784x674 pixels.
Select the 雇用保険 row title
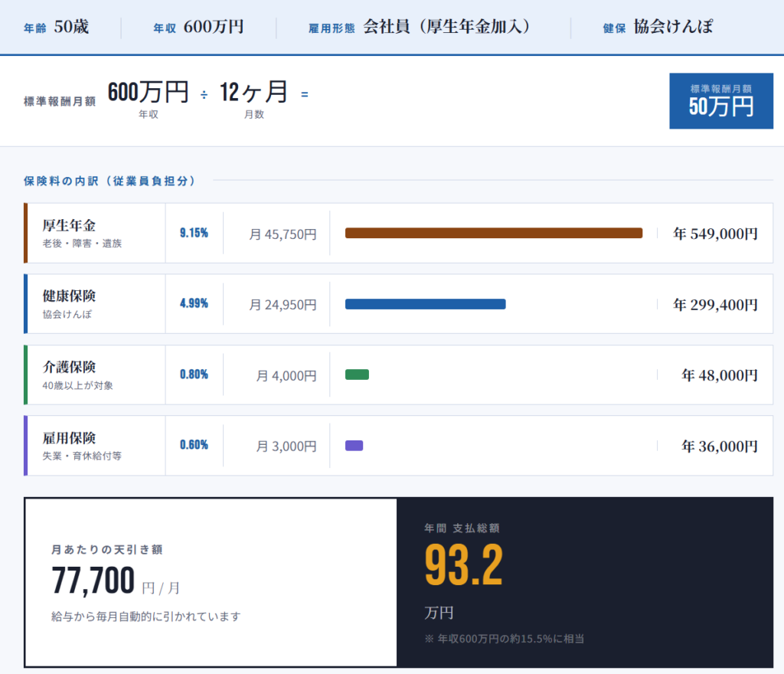point(69,438)
